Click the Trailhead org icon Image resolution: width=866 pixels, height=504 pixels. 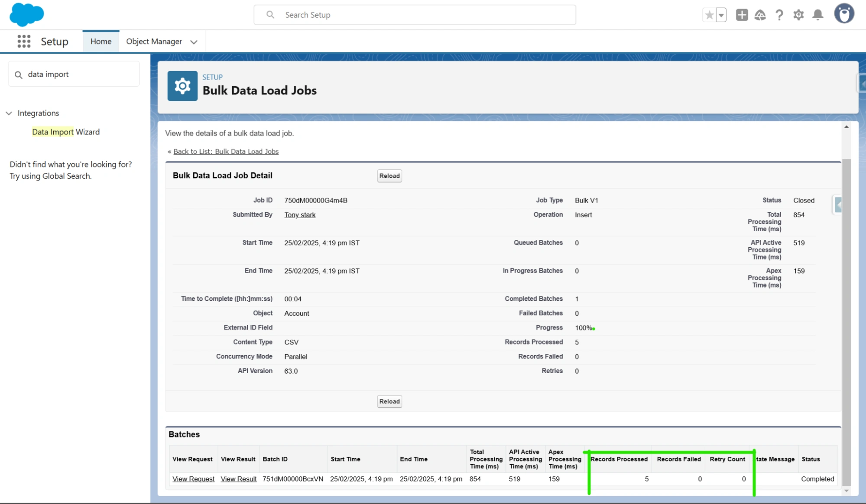[760, 15]
